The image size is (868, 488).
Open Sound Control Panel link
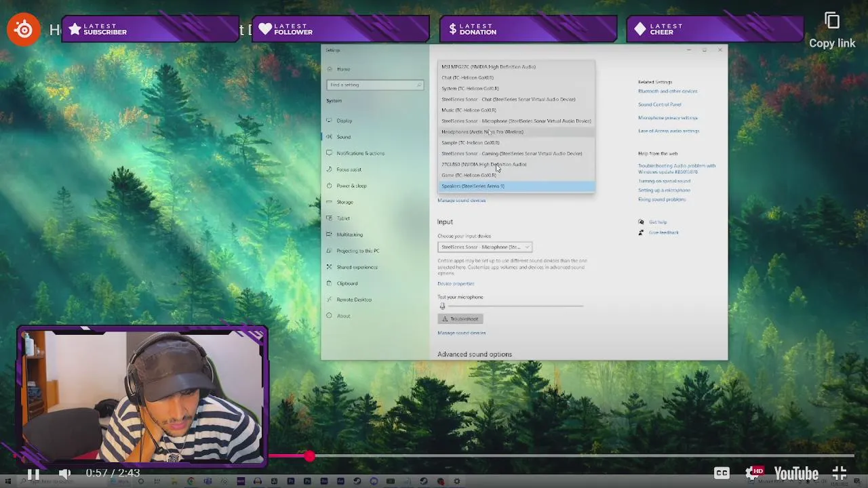click(659, 104)
